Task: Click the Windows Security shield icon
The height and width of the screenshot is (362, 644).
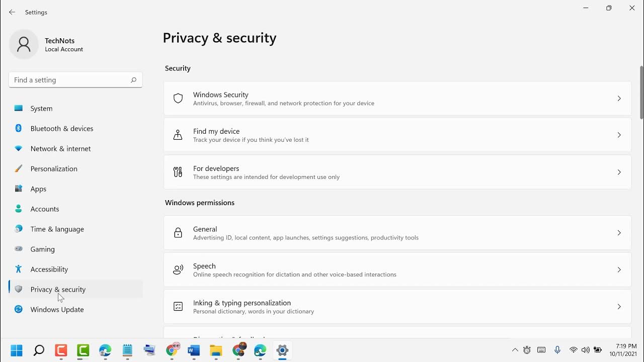Action: click(x=178, y=99)
